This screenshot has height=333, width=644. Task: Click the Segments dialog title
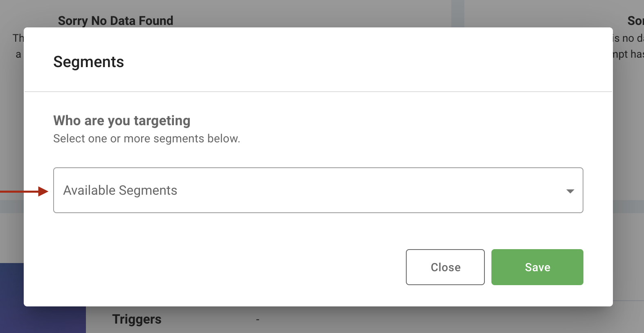click(x=88, y=62)
